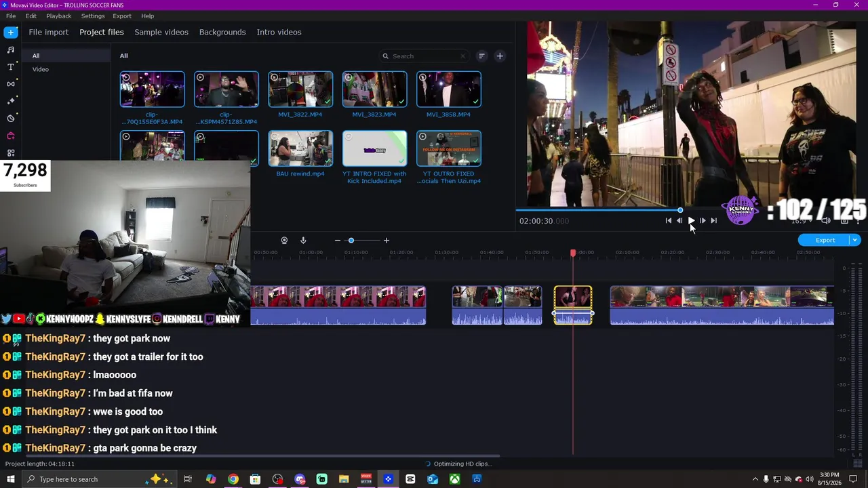Select the BAU rewind.mp4 thumbnail
The width and height of the screenshot is (868, 488).
[x=300, y=148]
